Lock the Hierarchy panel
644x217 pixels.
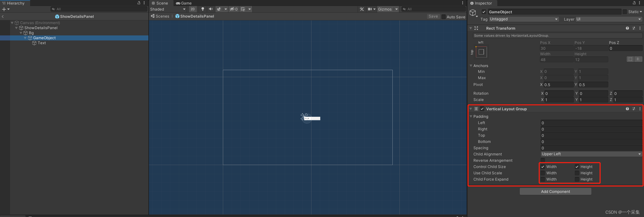[x=139, y=3]
